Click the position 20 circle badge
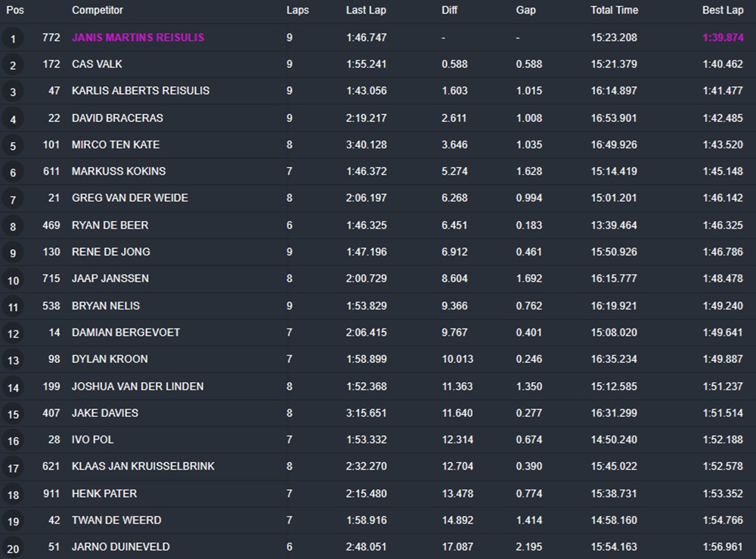 (x=13, y=548)
